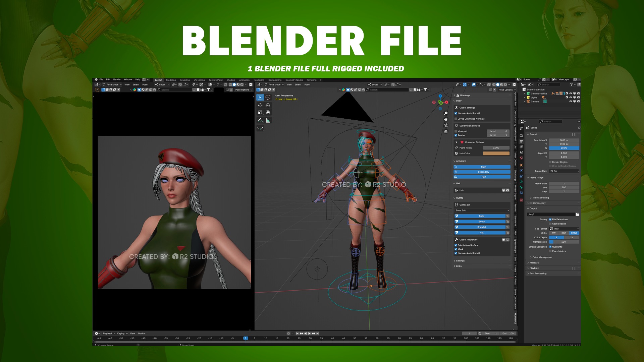Toggle Render subdivision checkbox
644x362 pixels.
(456, 135)
